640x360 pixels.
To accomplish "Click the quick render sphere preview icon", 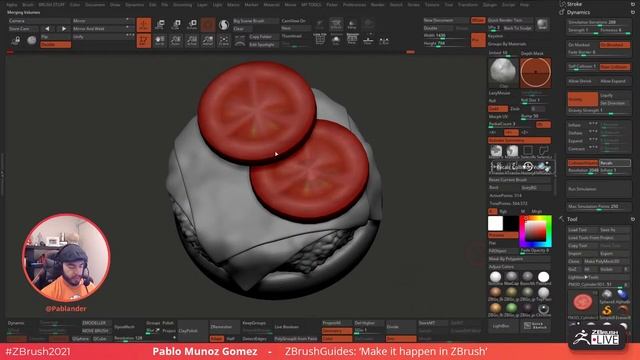I will coord(542,24).
